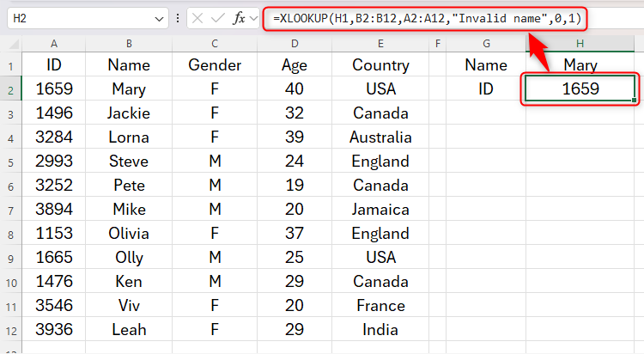This screenshot has height=354, width=644.
Task: Click the age cell 24
Action: [x=295, y=161]
